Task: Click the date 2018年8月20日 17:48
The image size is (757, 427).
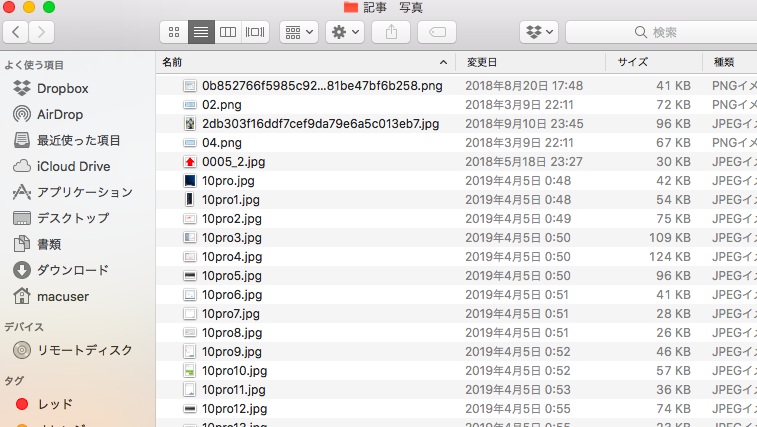Action: click(524, 85)
